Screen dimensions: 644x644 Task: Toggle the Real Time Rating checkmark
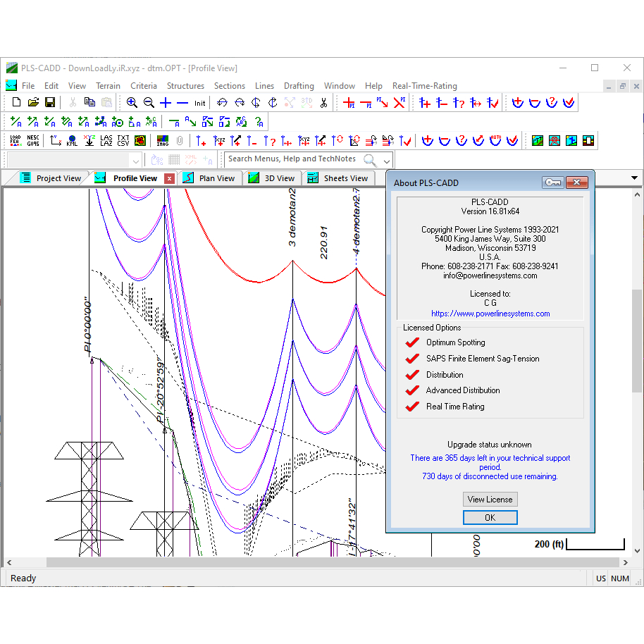tap(412, 407)
